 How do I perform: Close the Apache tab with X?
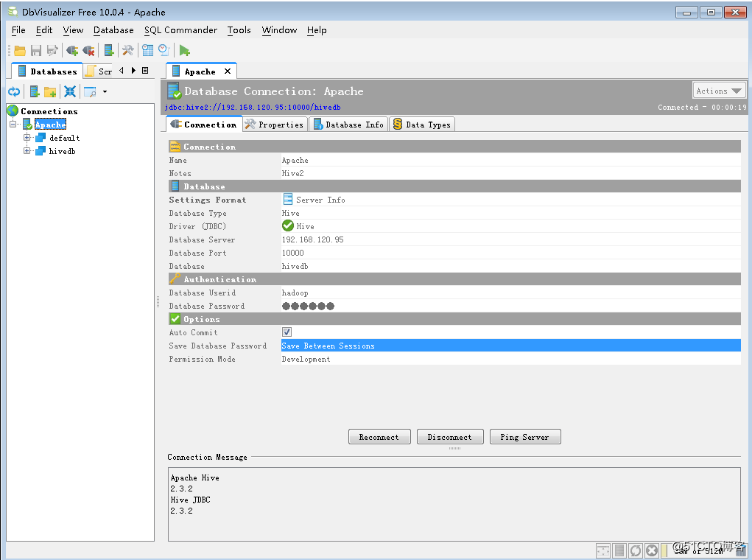(x=228, y=71)
